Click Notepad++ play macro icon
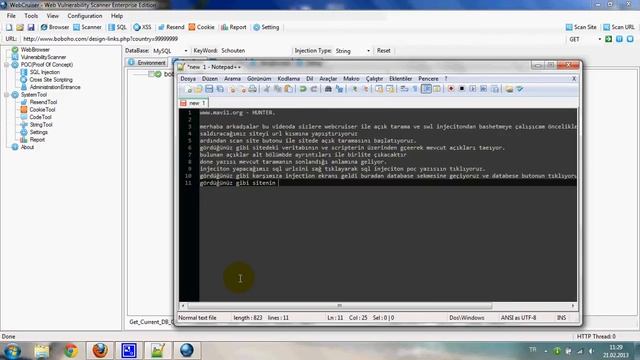This screenshot has height=360, width=640. click(473, 89)
